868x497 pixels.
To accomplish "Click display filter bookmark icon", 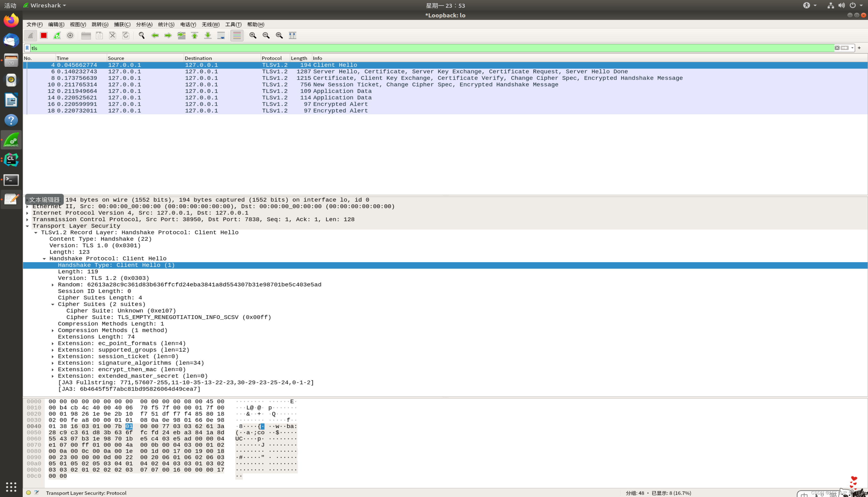I will [x=27, y=48].
